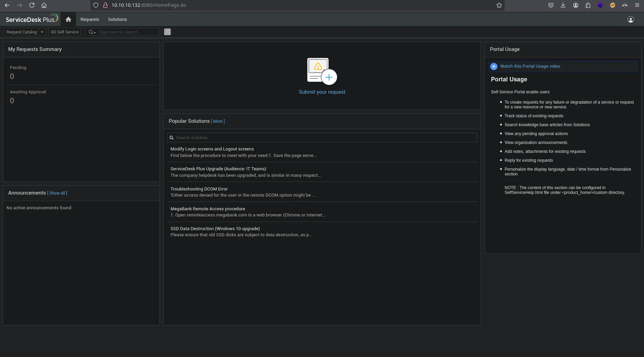Click the Submit your request icon

322,70
